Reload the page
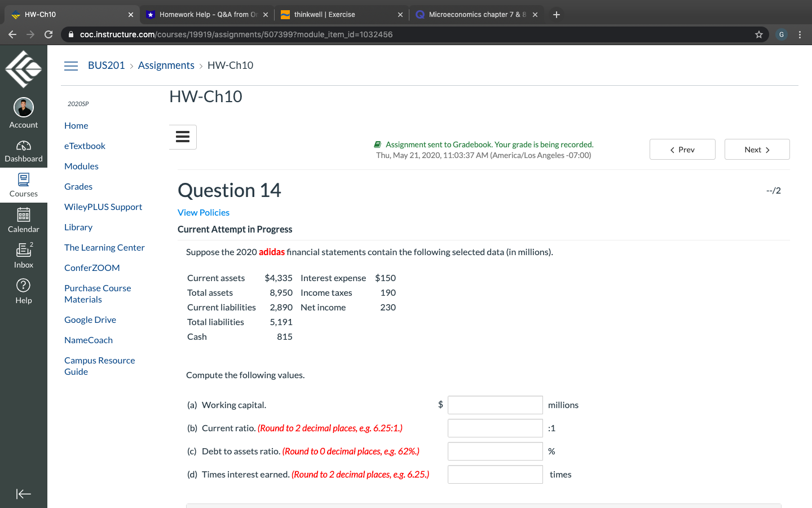This screenshot has width=812, height=508. (x=48, y=34)
